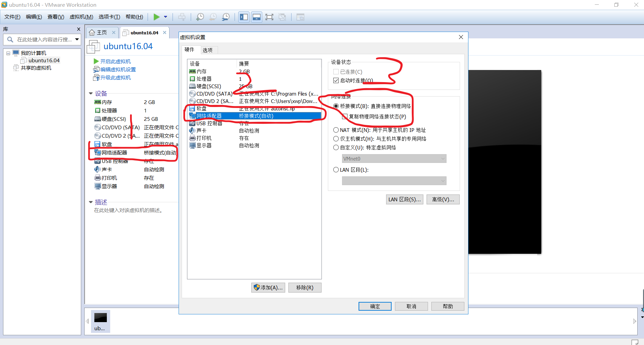Select the 显示器 row in the dialog device list
The image size is (644, 345).
[254, 146]
